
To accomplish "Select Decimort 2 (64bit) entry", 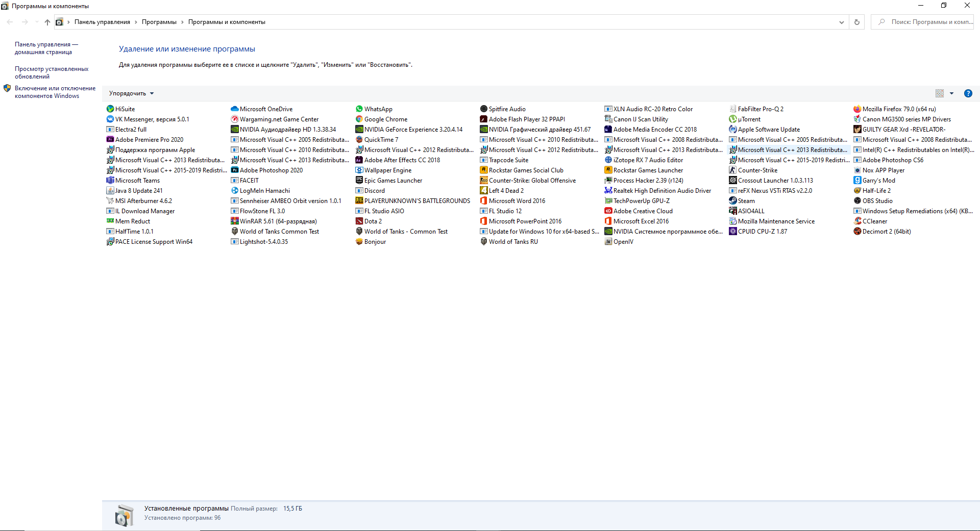I will pos(883,231).
